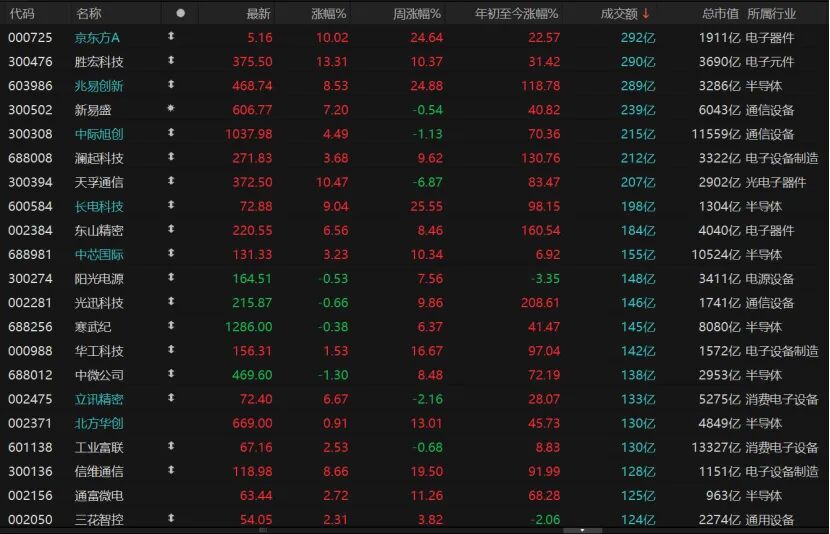Click marker icon in 寒武纪 row

[x=171, y=325]
